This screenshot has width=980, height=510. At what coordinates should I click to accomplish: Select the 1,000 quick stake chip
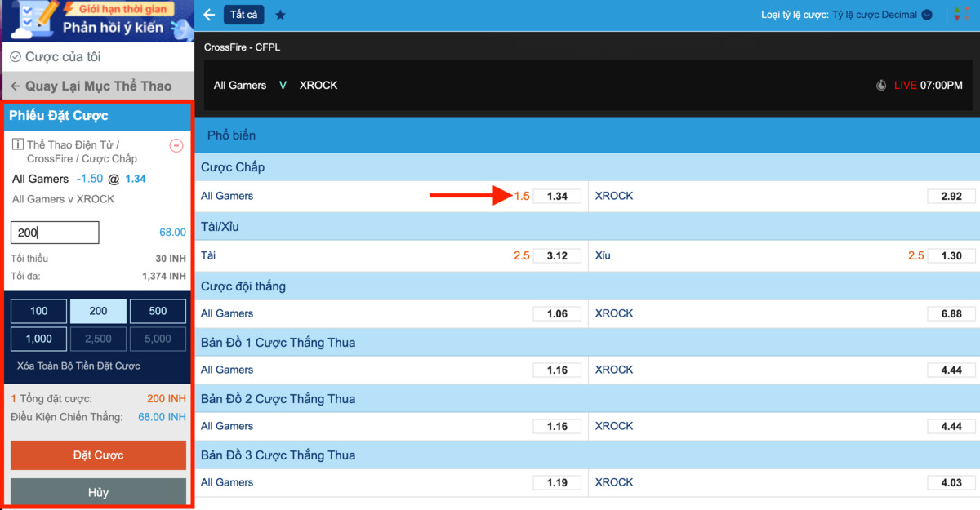click(x=38, y=339)
